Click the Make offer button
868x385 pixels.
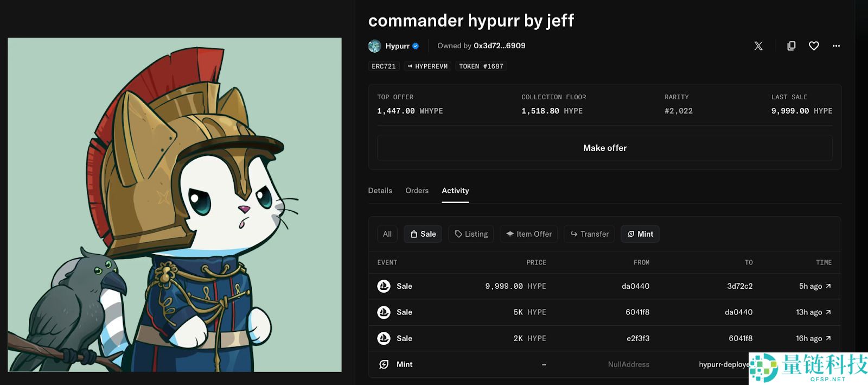point(604,148)
